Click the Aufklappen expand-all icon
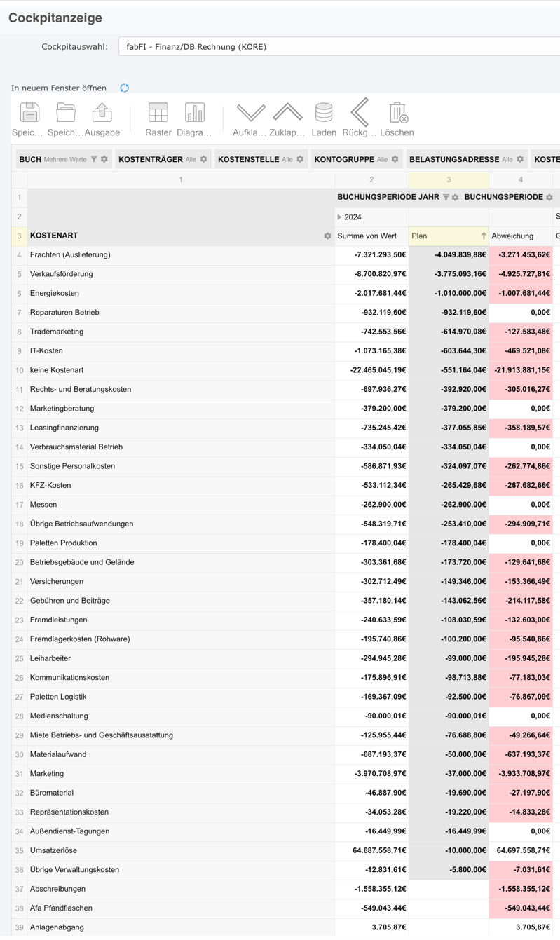 click(x=250, y=113)
